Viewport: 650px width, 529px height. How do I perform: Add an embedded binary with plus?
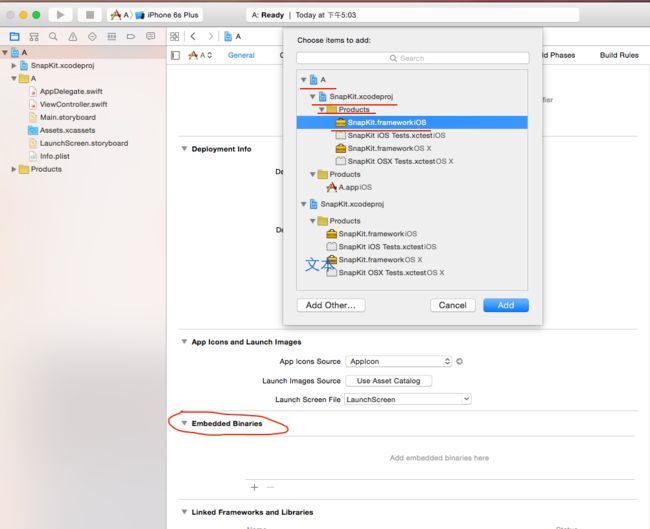tap(255, 487)
